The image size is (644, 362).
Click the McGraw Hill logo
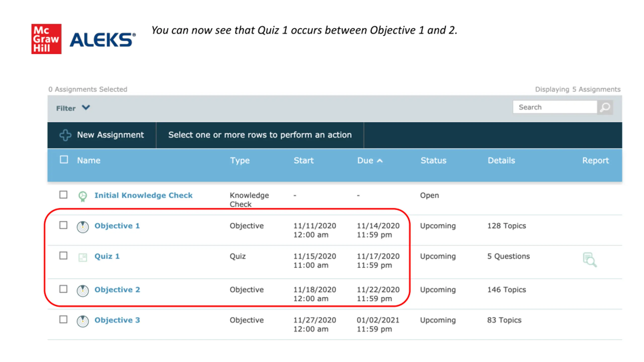tap(46, 39)
